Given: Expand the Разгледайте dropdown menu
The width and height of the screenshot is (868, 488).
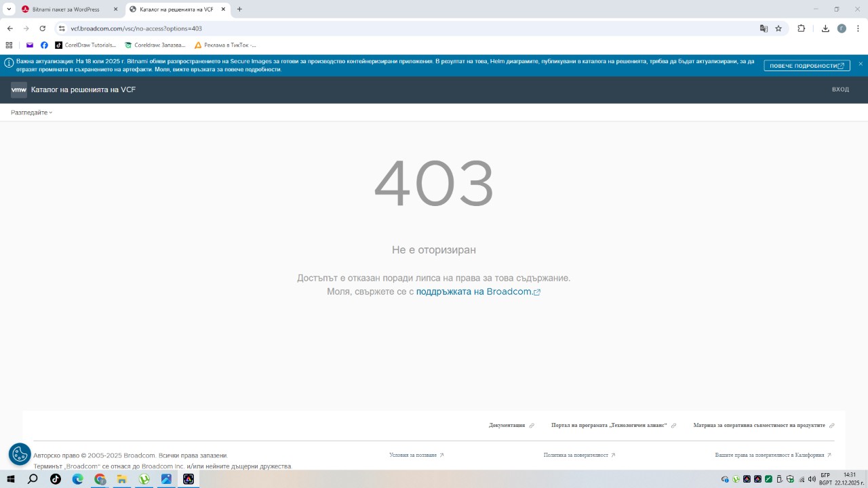Looking at the screenshot, I should click(x=31, y=113).
